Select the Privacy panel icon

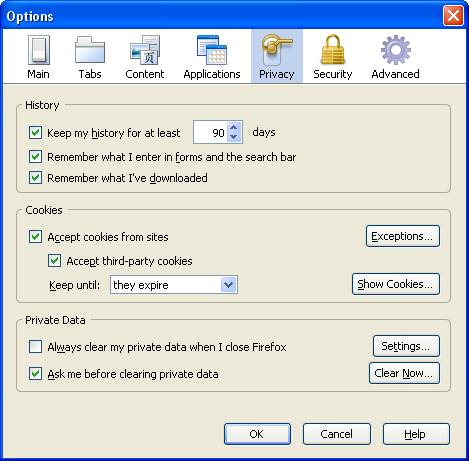pyautogui.click(x=277, y=50)
